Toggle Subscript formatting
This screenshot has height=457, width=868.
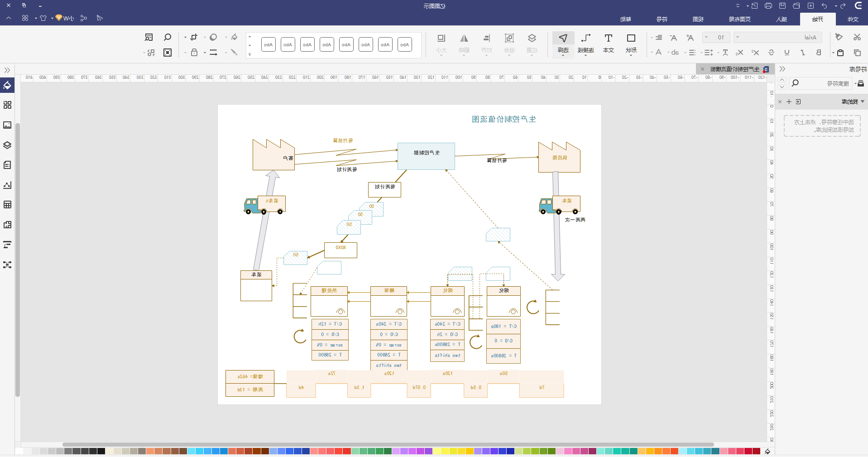coord(740,53)
